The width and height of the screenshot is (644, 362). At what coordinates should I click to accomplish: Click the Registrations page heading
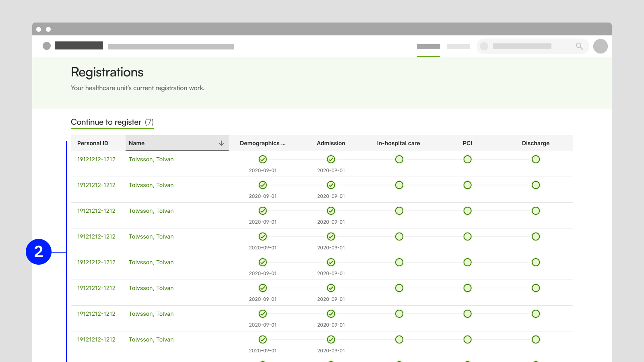click(107, 72)
